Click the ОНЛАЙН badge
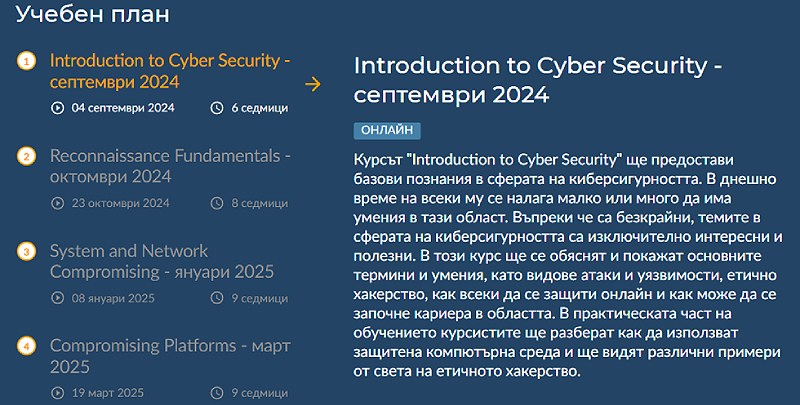 point(387,131)
